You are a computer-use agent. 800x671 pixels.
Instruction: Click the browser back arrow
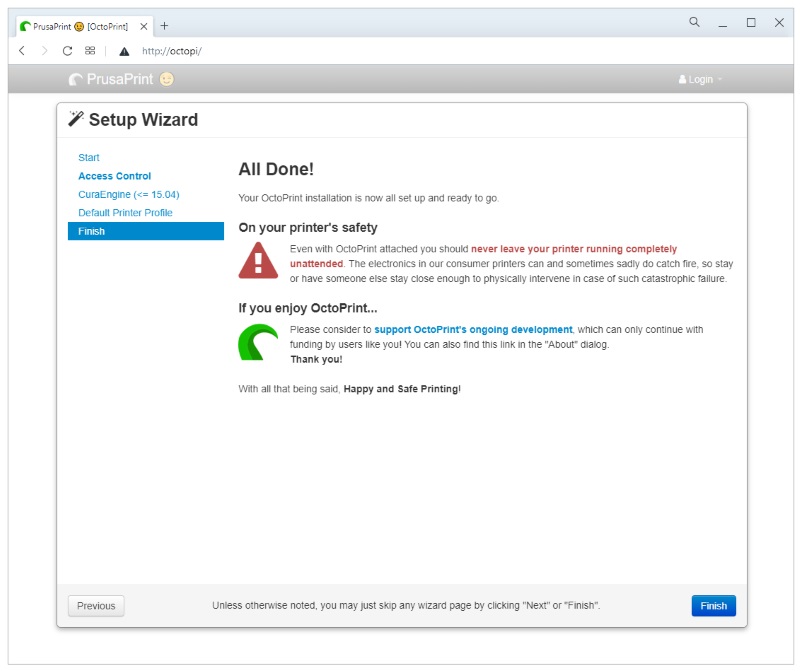coord(22,51)
